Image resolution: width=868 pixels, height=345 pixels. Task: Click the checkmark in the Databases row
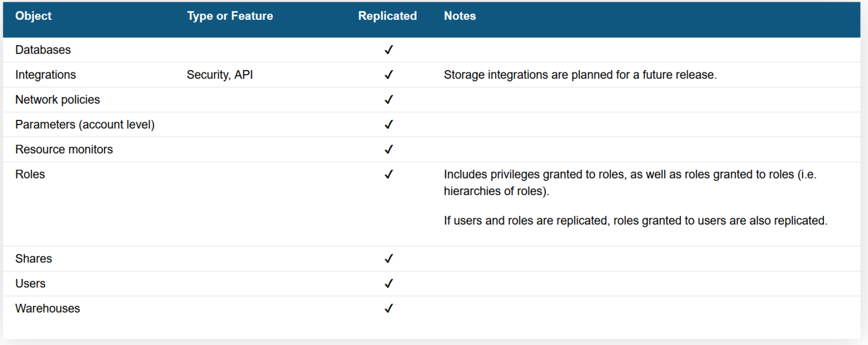click(x=388, y=50)
